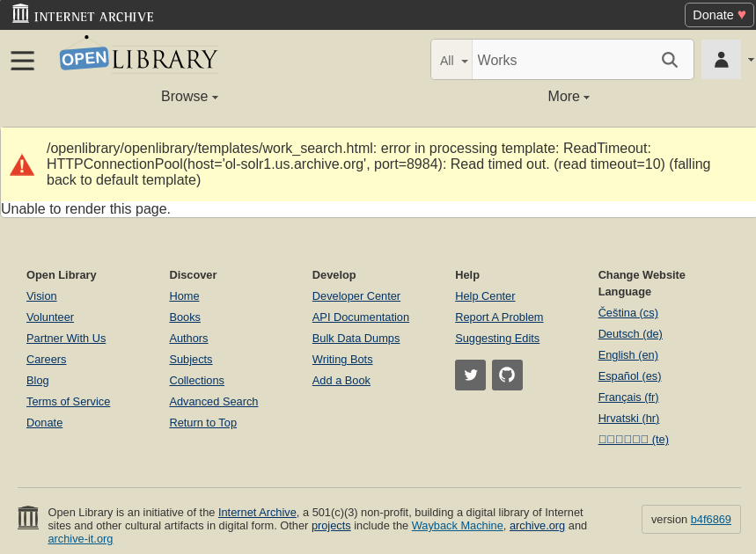Open the Developer Center link
The width and height of the screenshot is (756, 554).
pyautogui.click(x=356, y=296)
